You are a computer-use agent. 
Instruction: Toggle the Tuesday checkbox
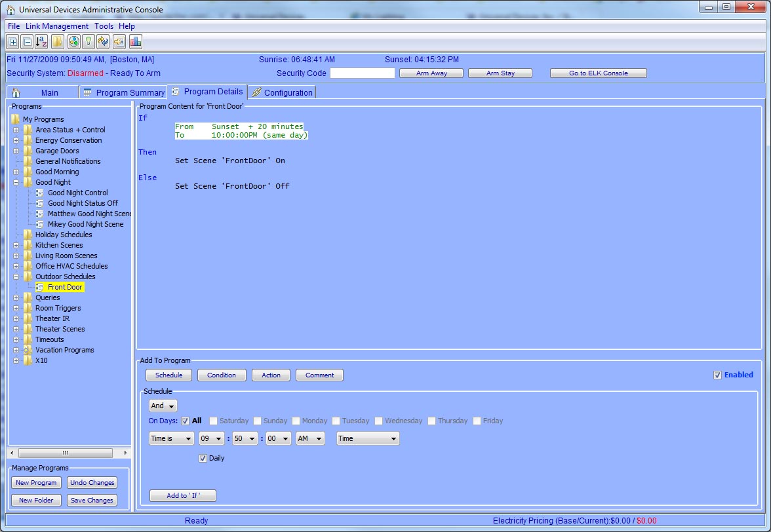point(336,421)
